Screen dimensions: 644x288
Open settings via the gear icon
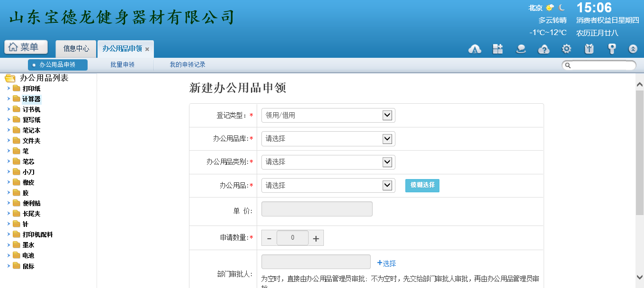pos(566,49)
